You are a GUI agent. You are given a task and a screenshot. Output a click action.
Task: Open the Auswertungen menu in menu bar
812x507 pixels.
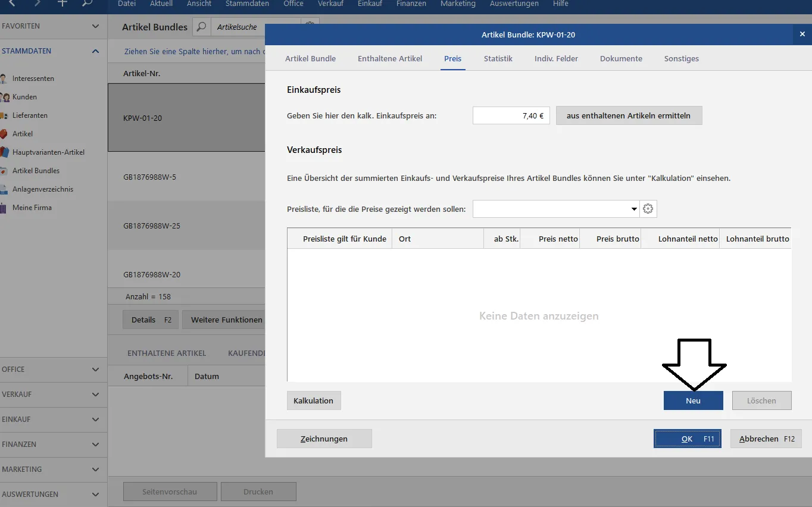pos(514,4)
